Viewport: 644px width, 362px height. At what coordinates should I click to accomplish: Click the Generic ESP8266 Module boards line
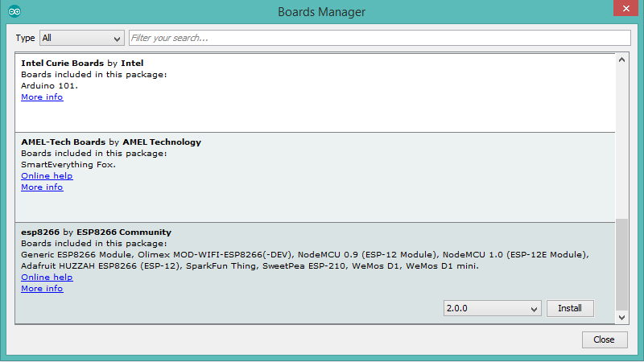pos(305,255)
